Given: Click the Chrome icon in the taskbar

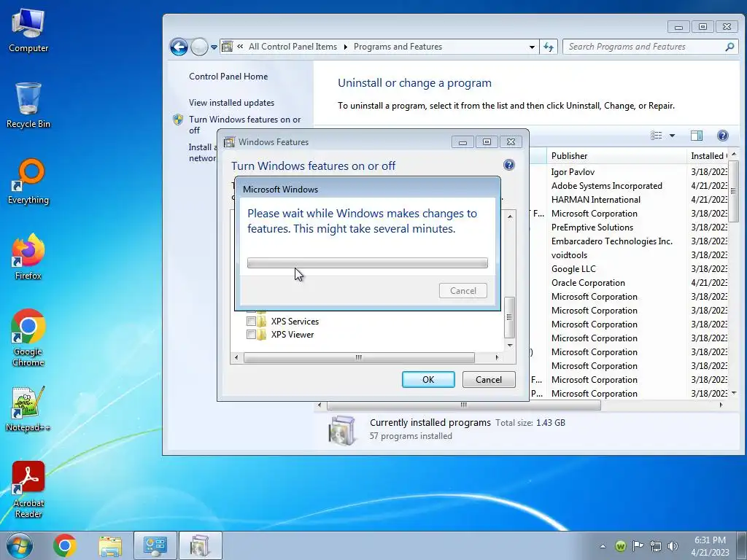Looking at the screenshot, I should point(65,545).
